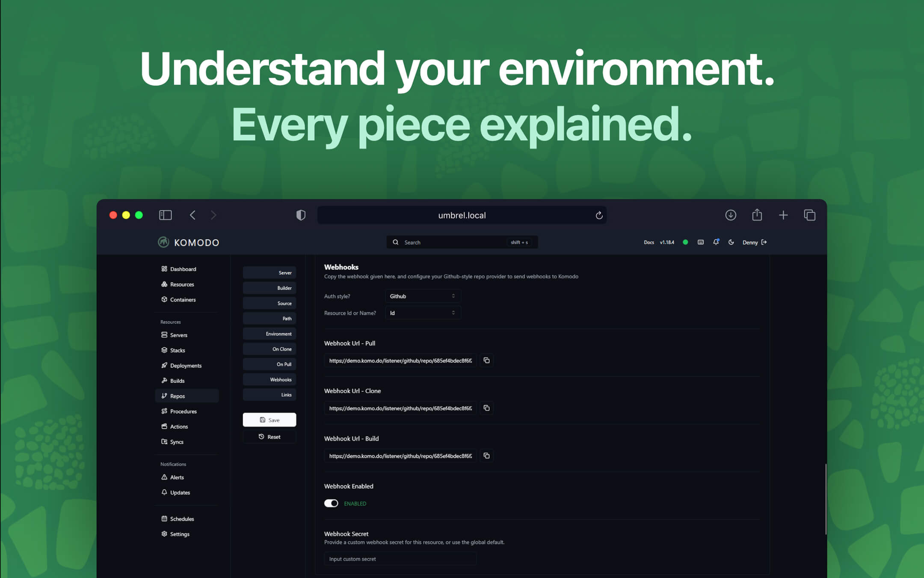Image resolution: width=924 pixels, height=578 pixels.
Task: Open the Docs link in header
Action: pyautogui.click(x=649, y=242)
